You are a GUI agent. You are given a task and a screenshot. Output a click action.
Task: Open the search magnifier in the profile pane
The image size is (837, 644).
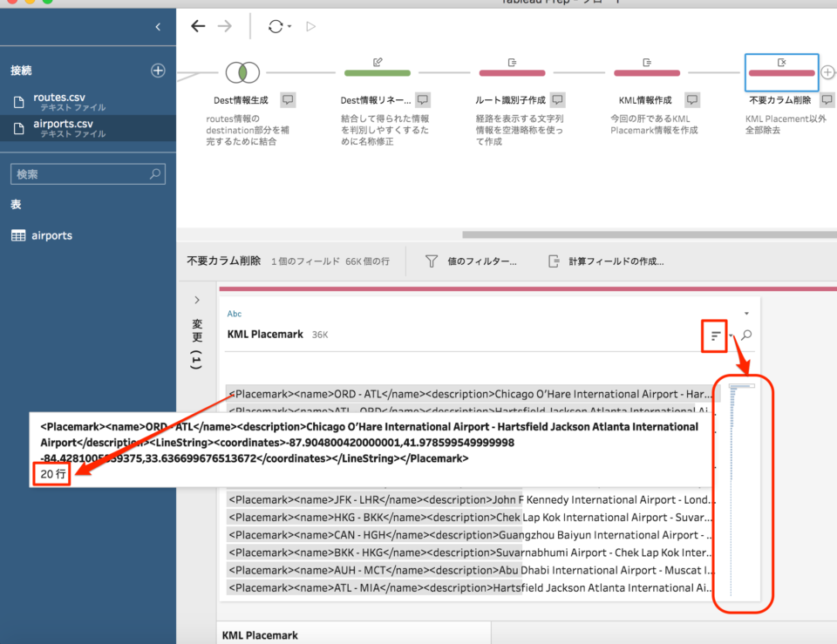[746, 336]
